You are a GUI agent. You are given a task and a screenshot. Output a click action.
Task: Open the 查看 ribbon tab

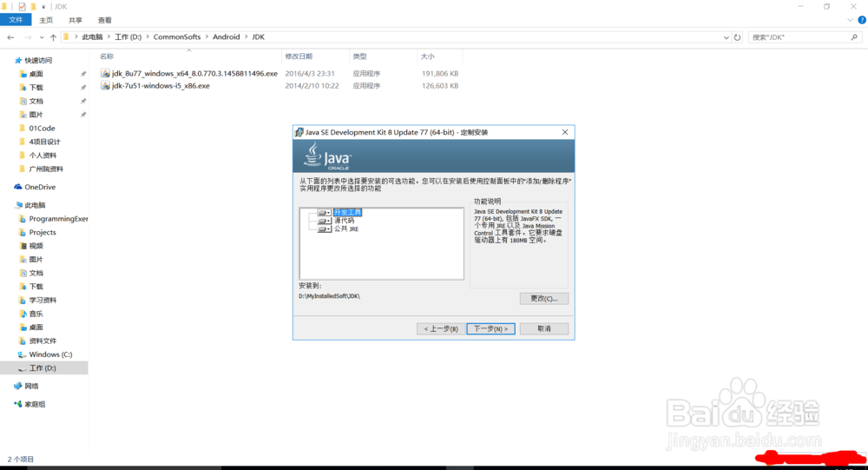click(105, 20)
